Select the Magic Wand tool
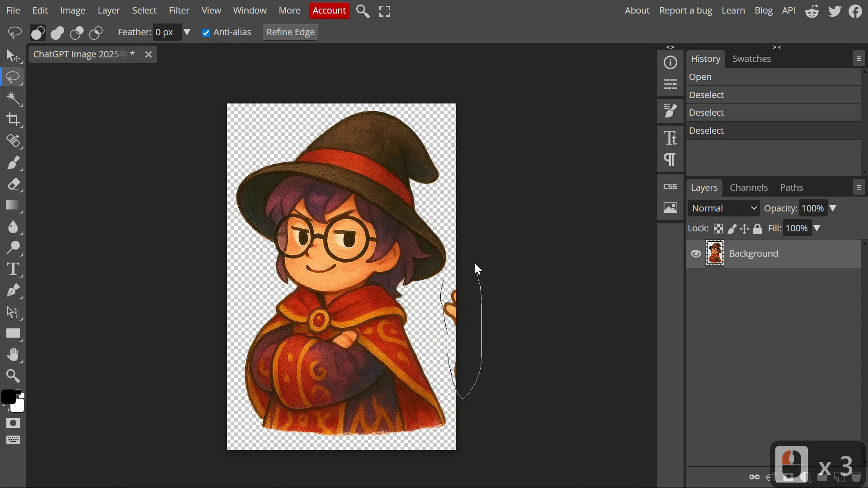 [x=13, y=99]
